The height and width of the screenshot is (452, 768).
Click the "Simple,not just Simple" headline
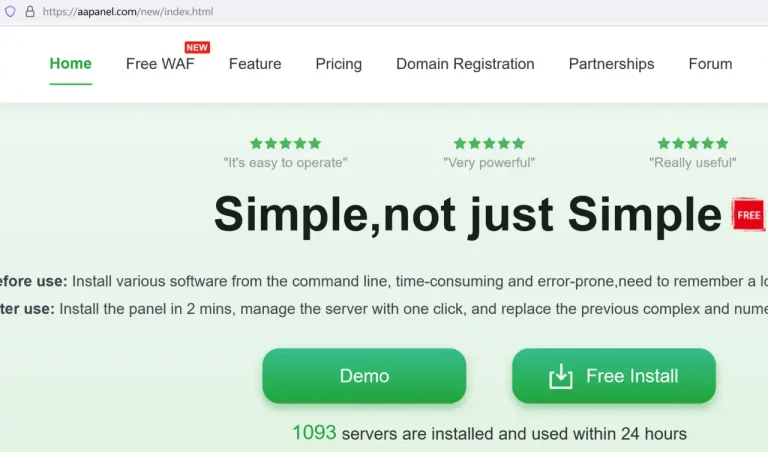467,213
